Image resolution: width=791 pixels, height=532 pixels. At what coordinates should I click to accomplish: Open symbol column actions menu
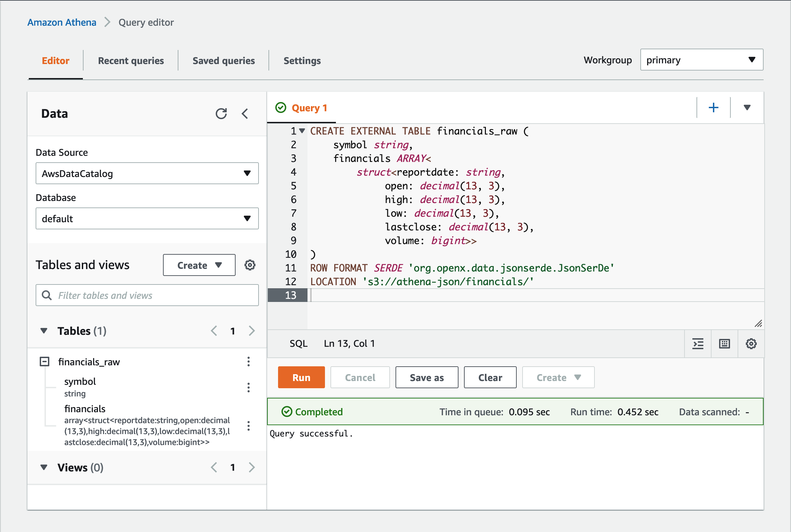pyautogui.click(x=249, y=388)
